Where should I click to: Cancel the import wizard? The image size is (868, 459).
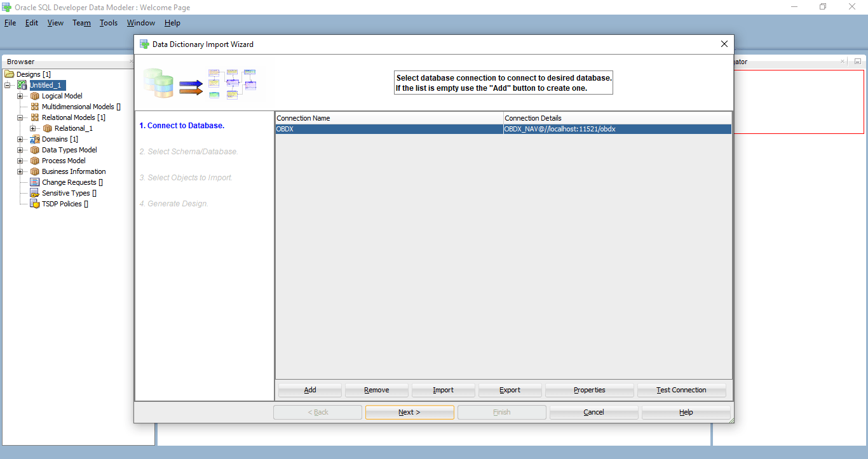[x=594, y=412]
